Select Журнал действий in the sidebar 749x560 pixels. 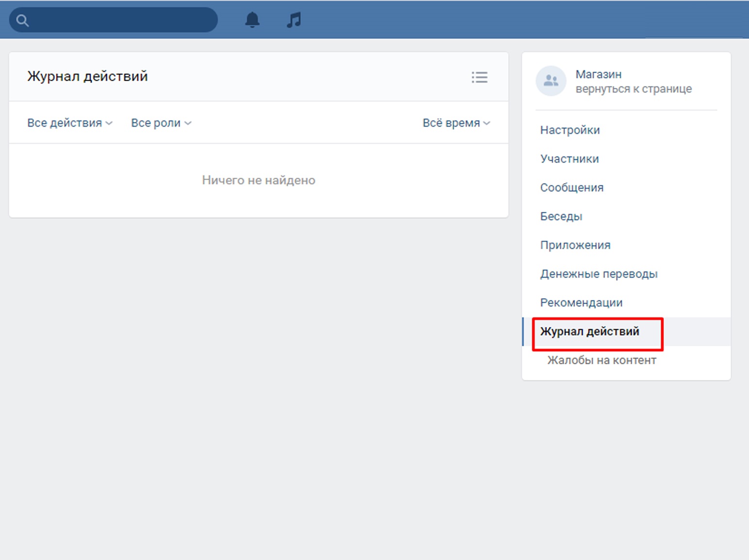pyautogui.click(x=590, y=332)
